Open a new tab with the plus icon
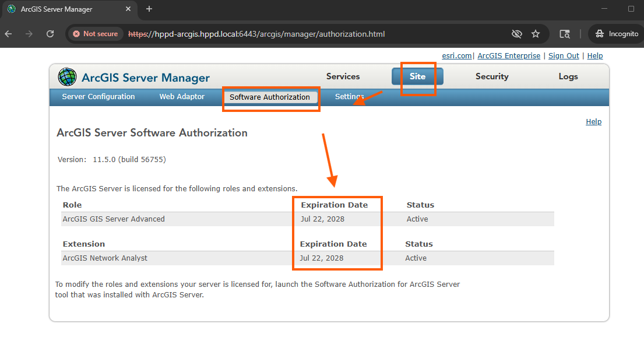 pyautogui.click(x=149, y=9)
